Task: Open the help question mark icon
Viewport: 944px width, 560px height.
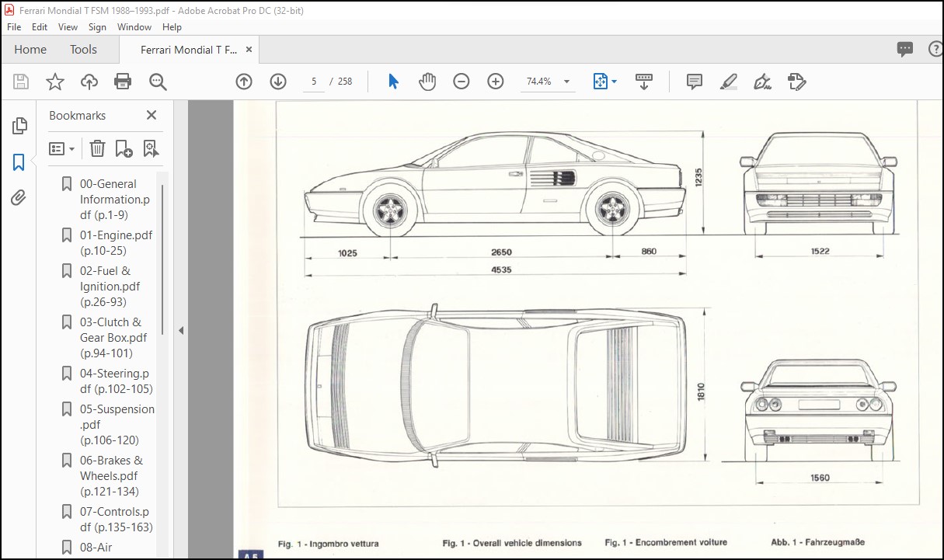Action: (935, 50)
